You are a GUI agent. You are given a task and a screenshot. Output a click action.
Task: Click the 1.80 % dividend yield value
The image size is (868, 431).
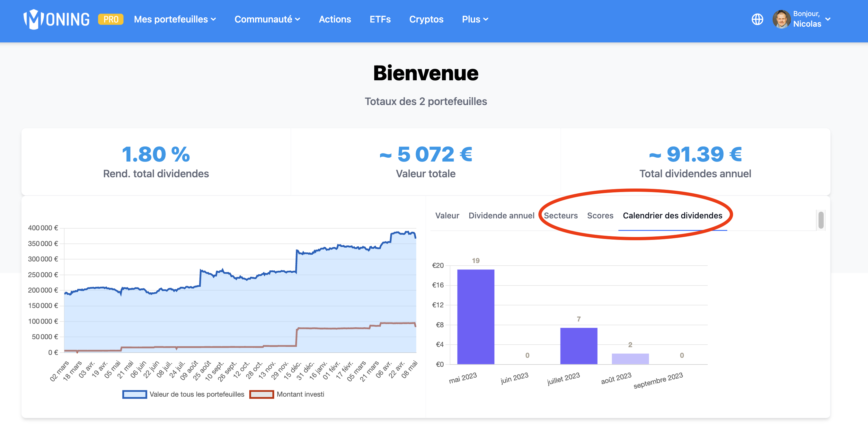[156, 154]
